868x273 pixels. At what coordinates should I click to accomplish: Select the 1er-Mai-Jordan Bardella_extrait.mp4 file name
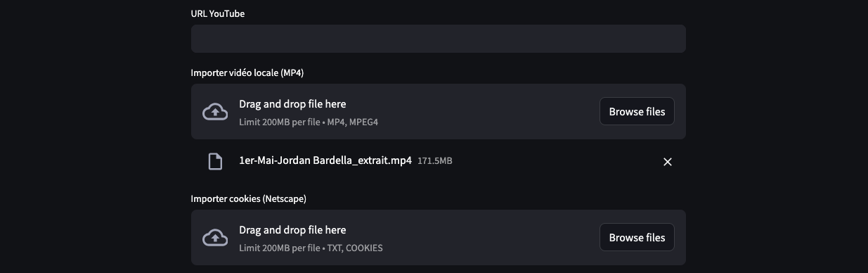point(325,160)
